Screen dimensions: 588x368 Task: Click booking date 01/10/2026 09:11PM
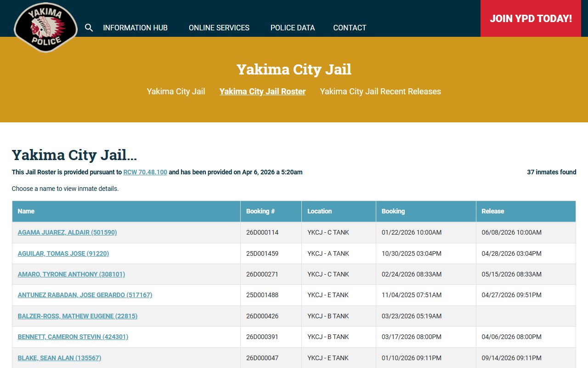tap(412, 358)
